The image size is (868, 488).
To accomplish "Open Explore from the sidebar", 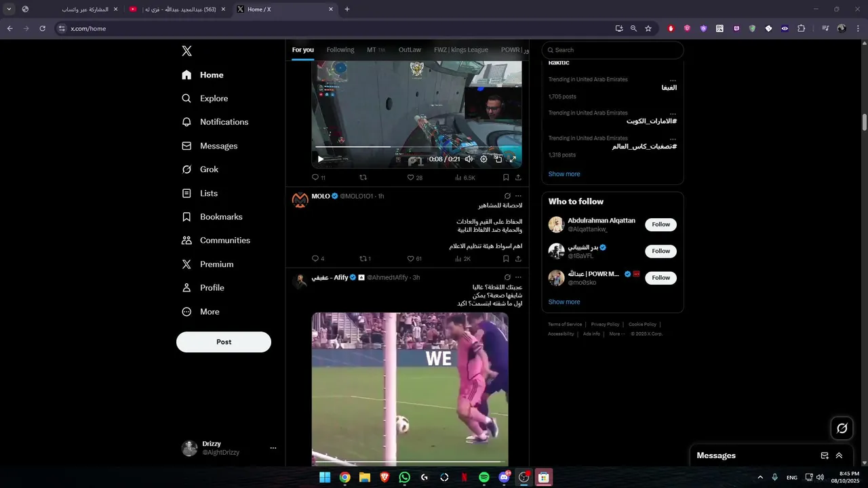I will coord(205,98).
